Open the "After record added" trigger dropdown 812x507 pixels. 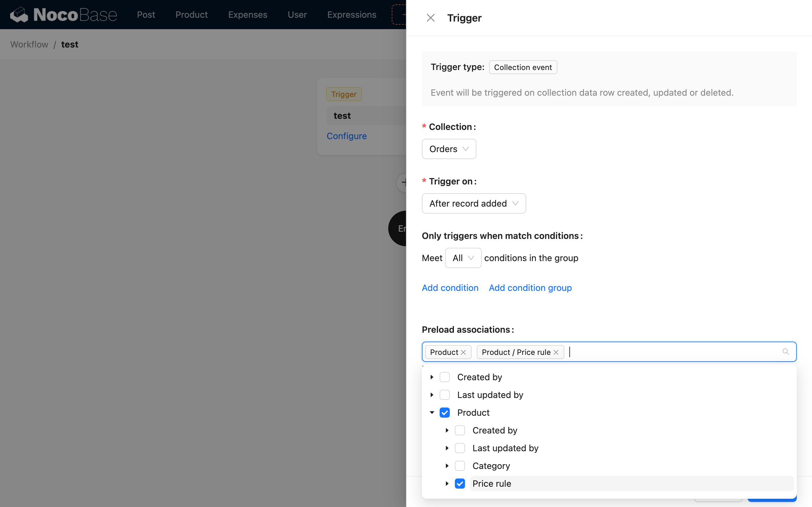[474, 203]
